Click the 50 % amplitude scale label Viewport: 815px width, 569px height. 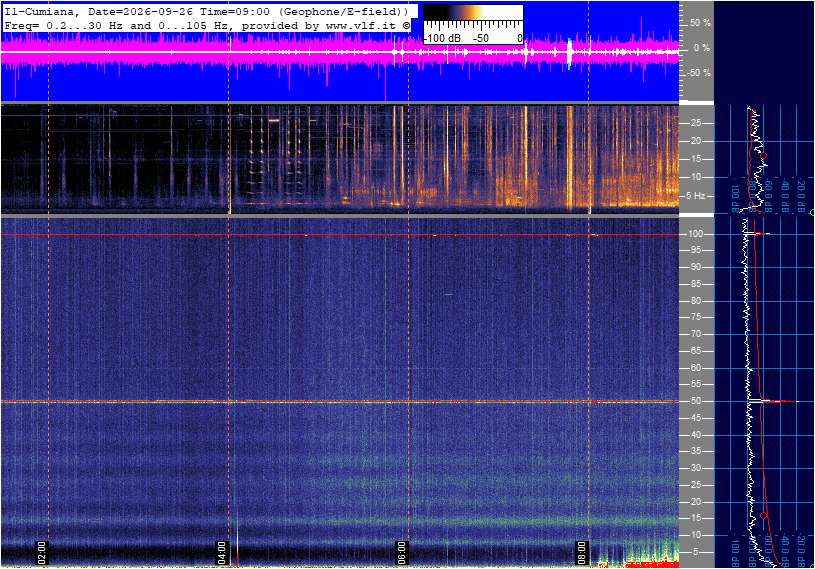700,23
